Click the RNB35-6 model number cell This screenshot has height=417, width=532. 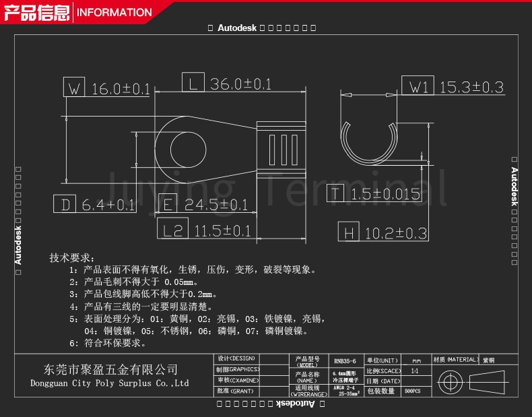coord(345,361)
